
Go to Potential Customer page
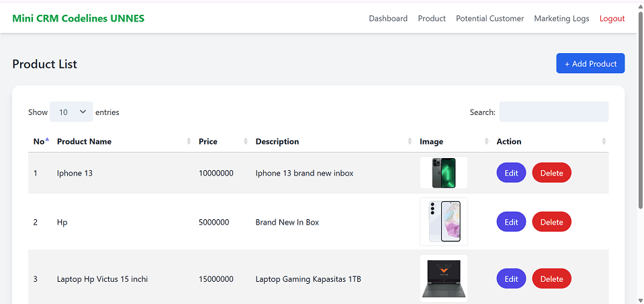490,19
